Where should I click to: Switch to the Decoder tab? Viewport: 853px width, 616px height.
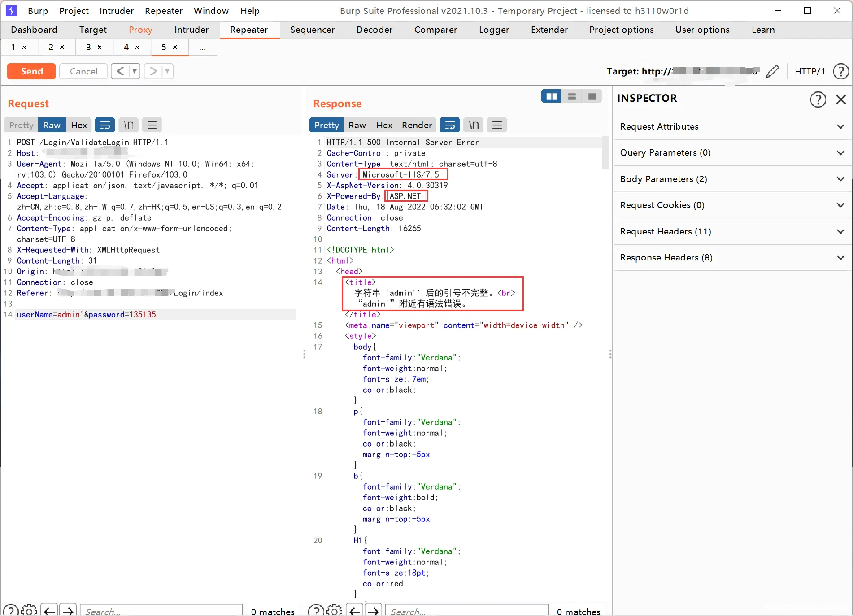click(x=374, y=30)
